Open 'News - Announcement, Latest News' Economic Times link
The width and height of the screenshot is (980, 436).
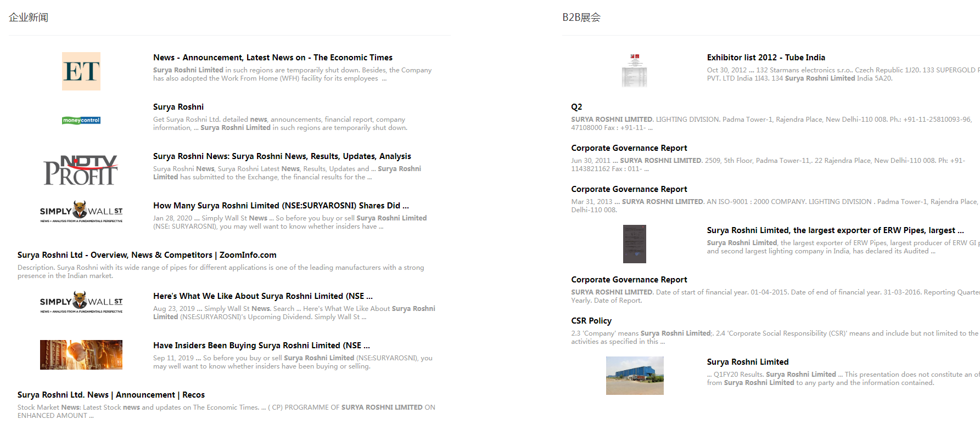272,58
